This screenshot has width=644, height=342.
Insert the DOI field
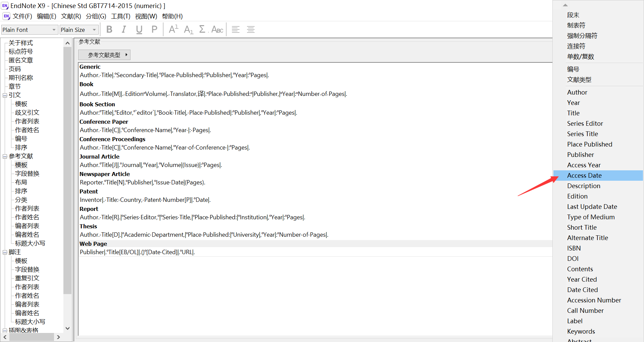coord(598,259)
